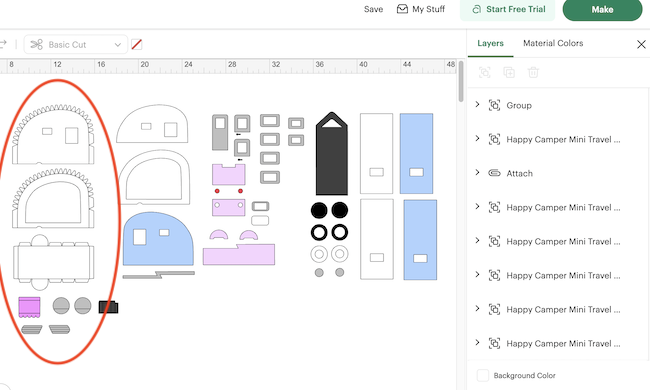The width and height of the screenshot is (650, 390).
Task: Open My Stuff
Action: 420,9
